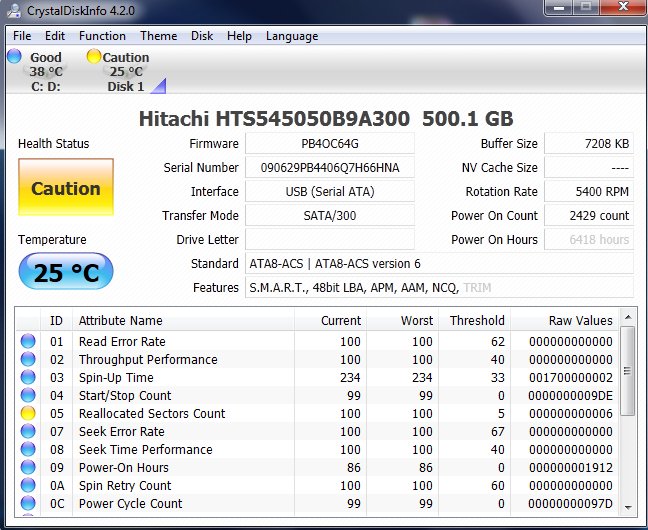Click the Firmware field PB4OC64G
The width and height of the screenshot is (648, 530).
[330, 143]
